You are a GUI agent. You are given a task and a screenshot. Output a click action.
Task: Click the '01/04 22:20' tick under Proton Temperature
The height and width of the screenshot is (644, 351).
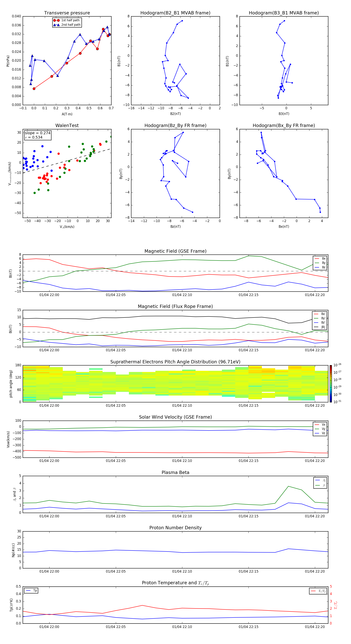pyautogui.click(x=315, y=627)
